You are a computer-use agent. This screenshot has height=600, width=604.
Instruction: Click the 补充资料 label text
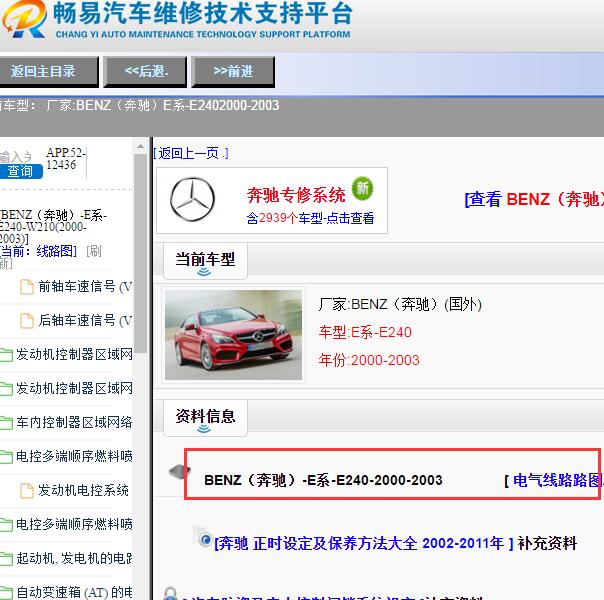pyautogui.click(x=547, y=543)
